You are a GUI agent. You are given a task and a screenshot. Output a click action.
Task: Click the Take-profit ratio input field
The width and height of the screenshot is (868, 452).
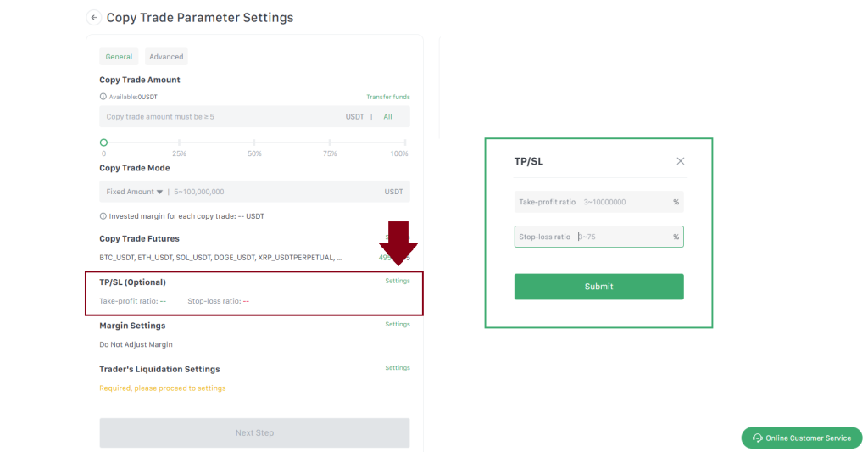tap(623, 202)
